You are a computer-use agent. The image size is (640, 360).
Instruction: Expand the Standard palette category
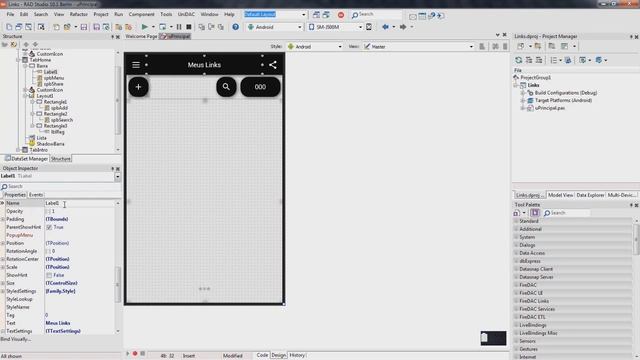click(516, 221)
